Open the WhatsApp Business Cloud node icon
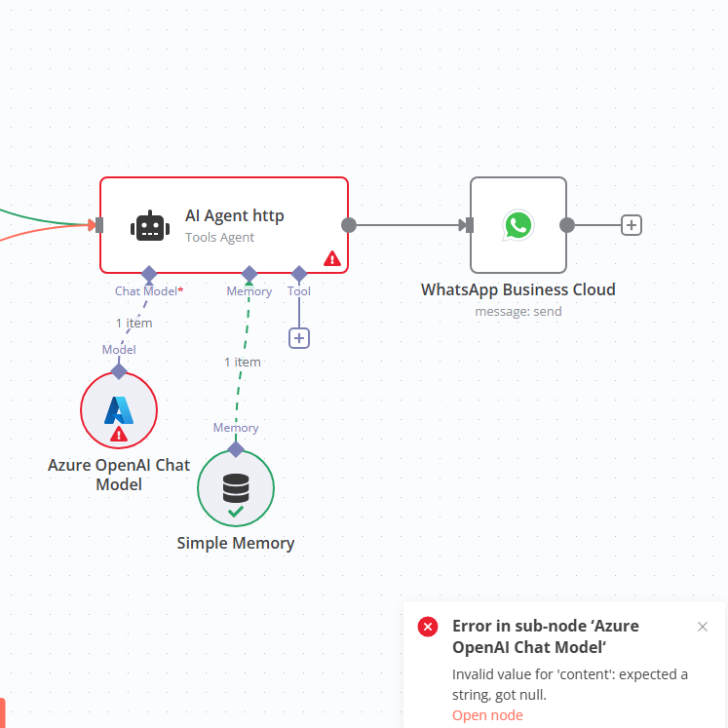Viewport: 728px width, 728px height. [x=518, y=225]
